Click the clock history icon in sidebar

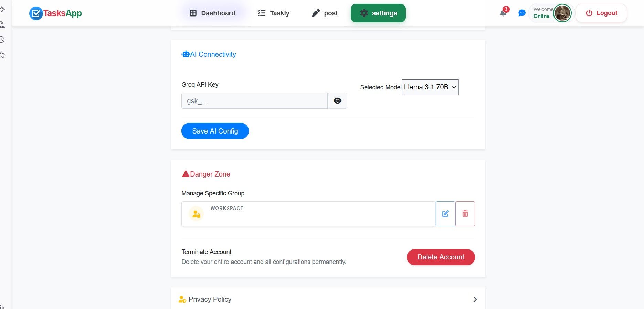coord(2,40)
